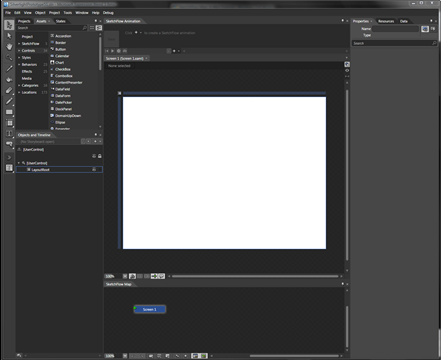Open the Tools menu
The height and width of the screenshot is (360, 441).
coord(68,13)
